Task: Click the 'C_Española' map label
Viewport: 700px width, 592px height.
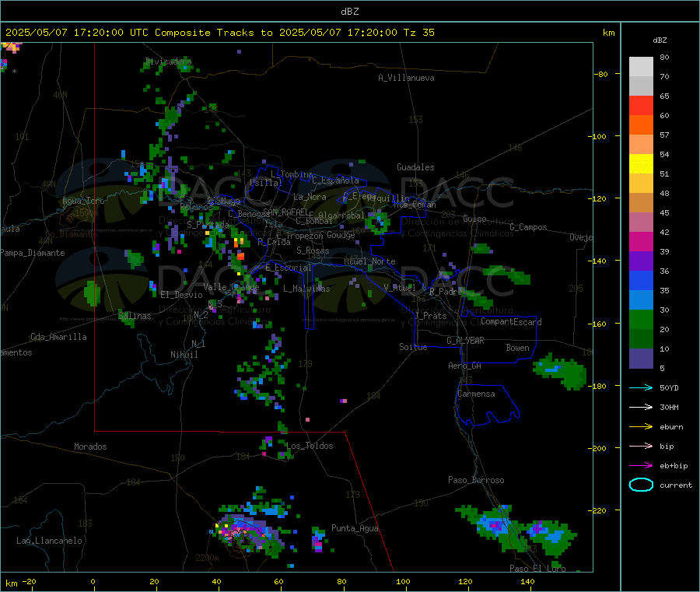Action: pos(336,180)
